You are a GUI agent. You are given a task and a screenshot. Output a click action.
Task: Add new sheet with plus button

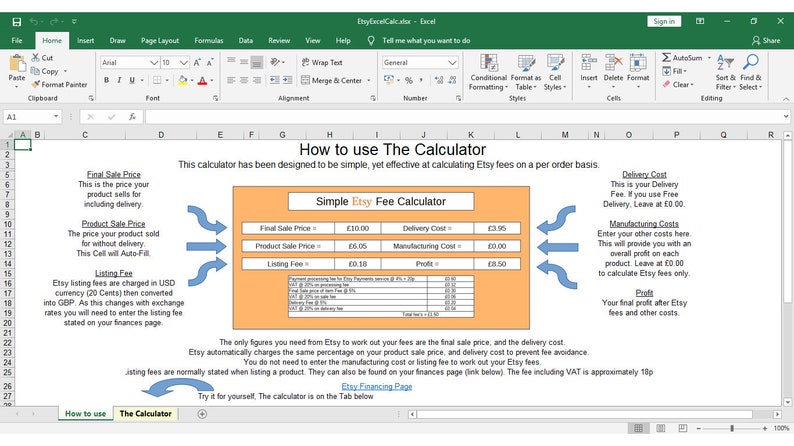202,414
